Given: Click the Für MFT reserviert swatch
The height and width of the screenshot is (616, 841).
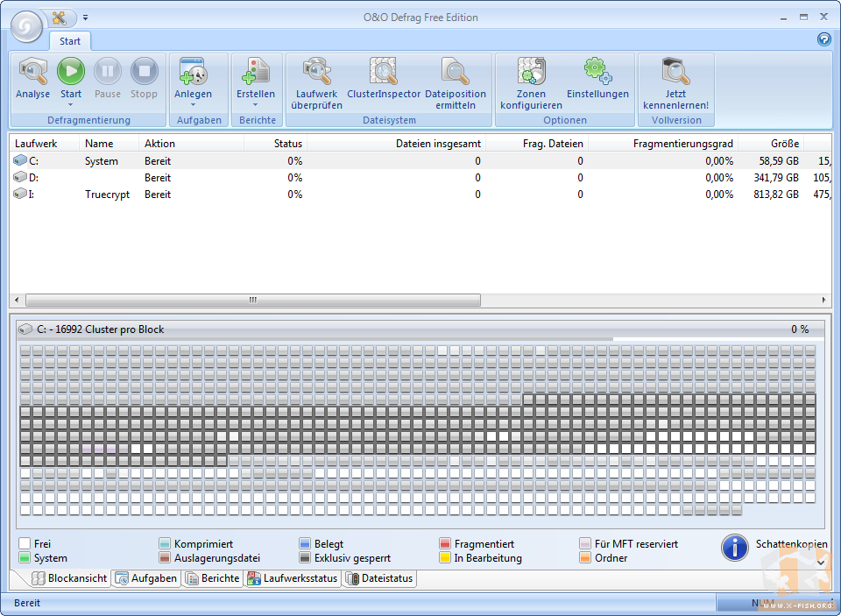Looking at the screenshot, I should point(585,543).
